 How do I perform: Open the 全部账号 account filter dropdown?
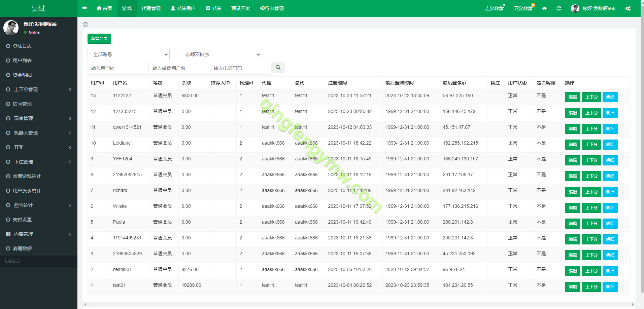(x=128, y=54)
